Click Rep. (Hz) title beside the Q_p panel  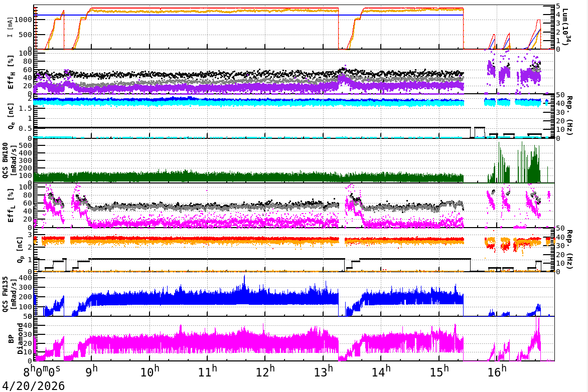point(569,250)
